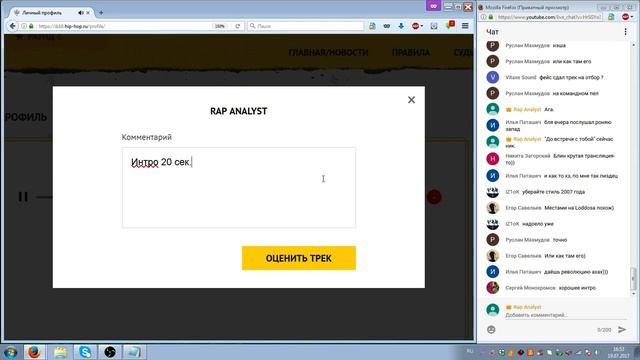The image size is (640, 360).
Task: Open the ПРАВИЛА menu item
Action: click(x=411, y=53)
